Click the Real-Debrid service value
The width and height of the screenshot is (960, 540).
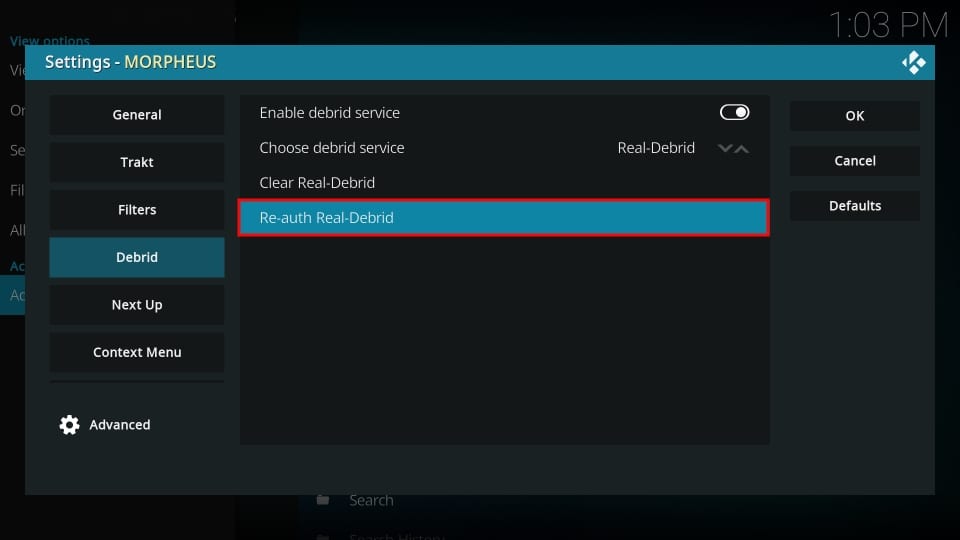(x=656, y=148)
